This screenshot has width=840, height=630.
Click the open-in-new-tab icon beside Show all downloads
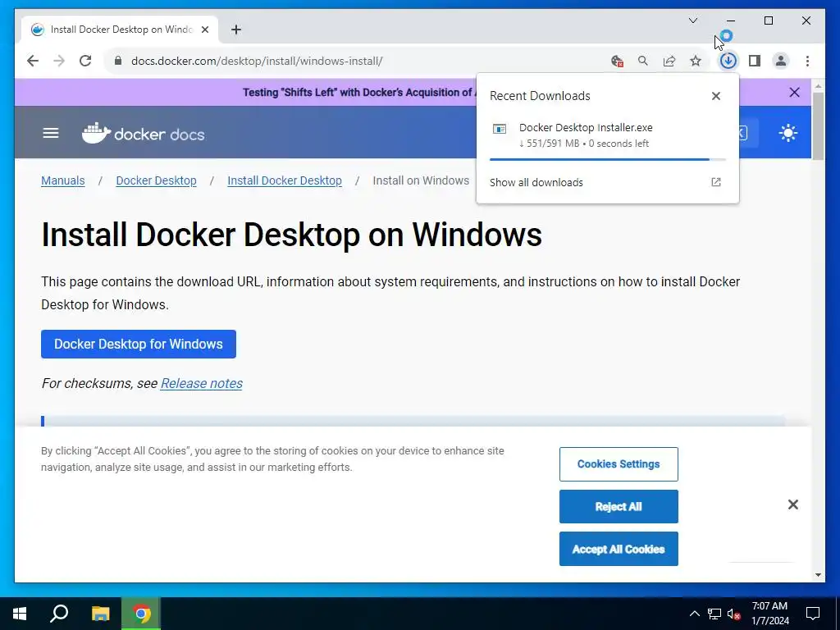pyautogui.click(x=715, y=182)
